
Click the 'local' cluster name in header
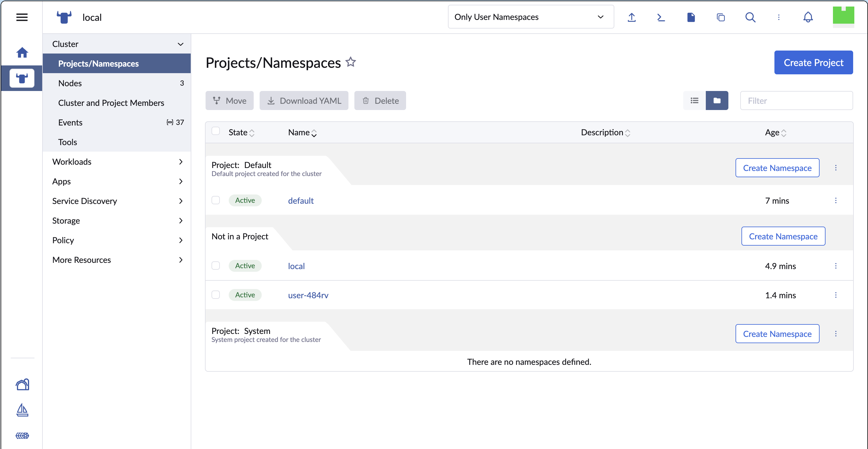92,17
